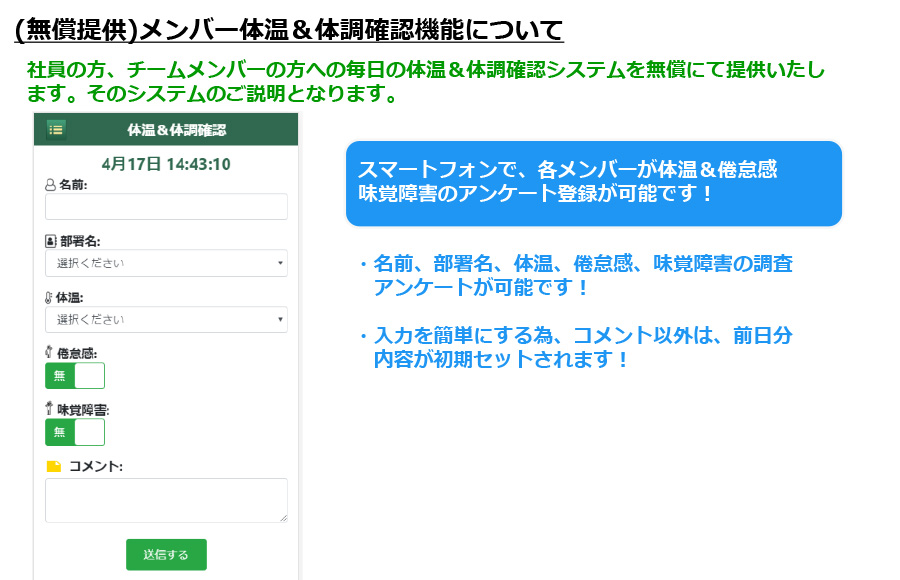Screen dimensions: 900x580
Task: Click the yellow note icon beside コメント
Action: (x=54, y=466)
